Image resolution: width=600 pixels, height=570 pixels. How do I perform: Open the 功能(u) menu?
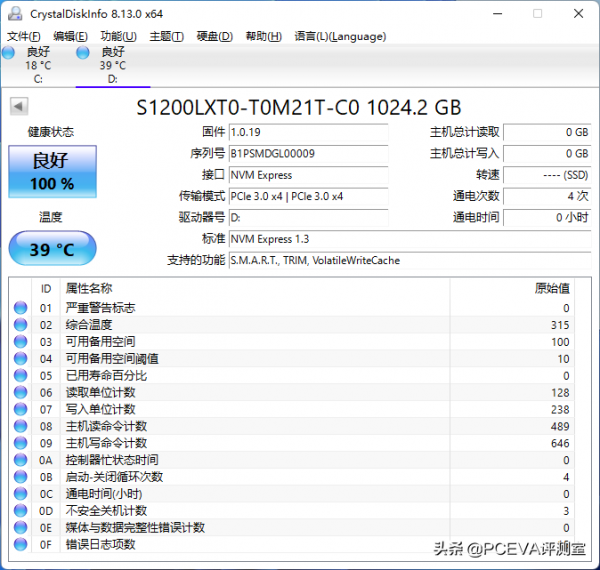tap(119, 37)
